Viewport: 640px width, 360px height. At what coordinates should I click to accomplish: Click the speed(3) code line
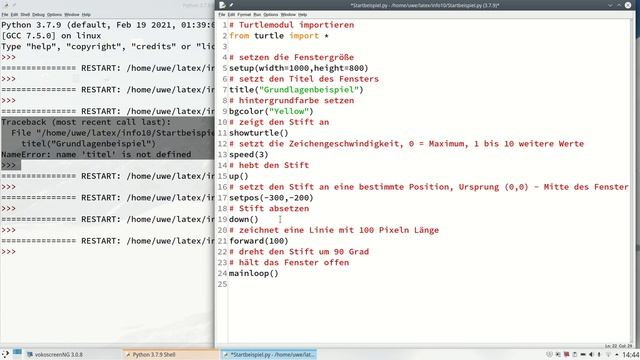pos(249,155)
